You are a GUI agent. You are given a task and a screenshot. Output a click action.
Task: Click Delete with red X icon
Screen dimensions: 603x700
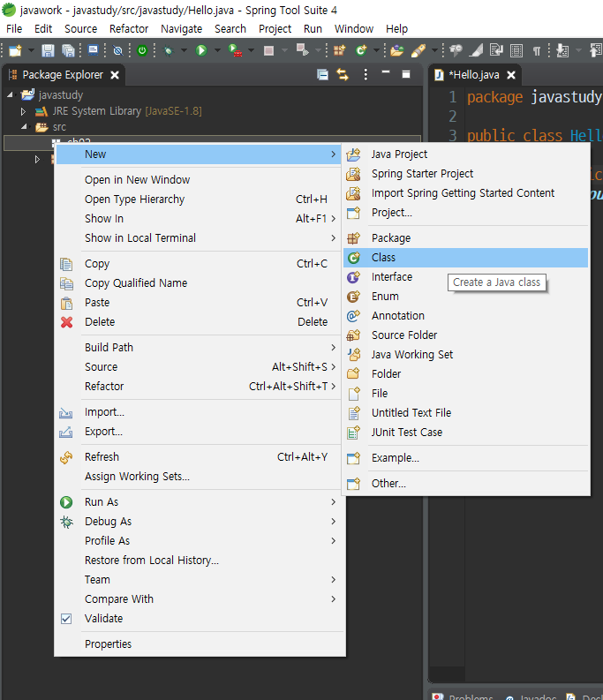tap(200, 322)
